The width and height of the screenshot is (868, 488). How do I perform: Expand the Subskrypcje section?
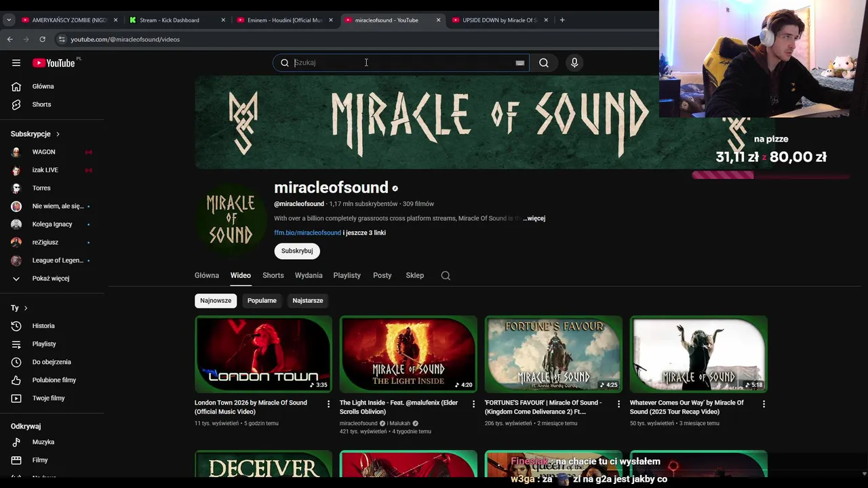pyautogui.click(x=35, y=134)
